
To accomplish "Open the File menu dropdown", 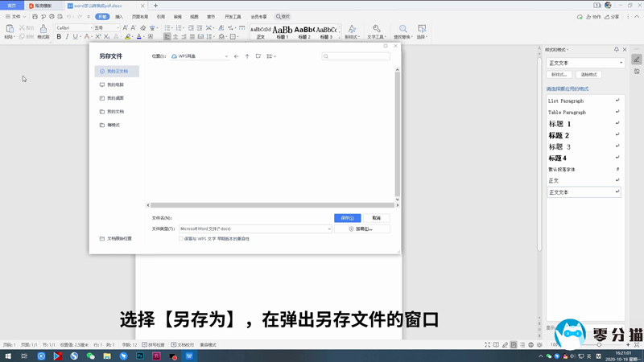I will click(15, 17).
